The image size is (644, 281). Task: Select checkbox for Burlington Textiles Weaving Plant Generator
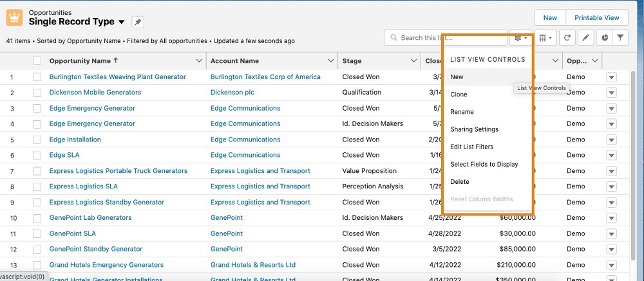point(37,77)
